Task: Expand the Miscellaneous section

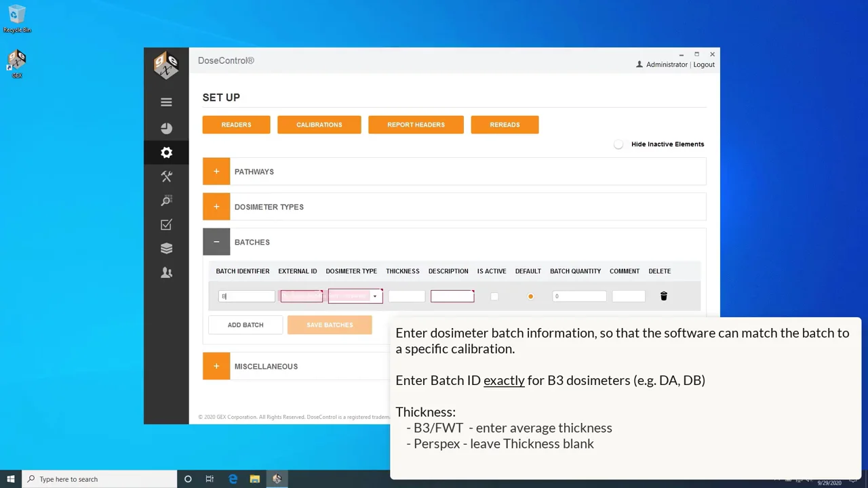Action: point(216,366)
